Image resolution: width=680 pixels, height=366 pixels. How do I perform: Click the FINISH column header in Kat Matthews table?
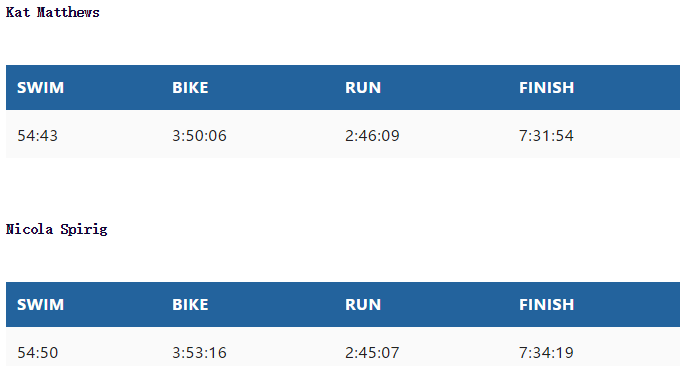click(x=546, y=88)
